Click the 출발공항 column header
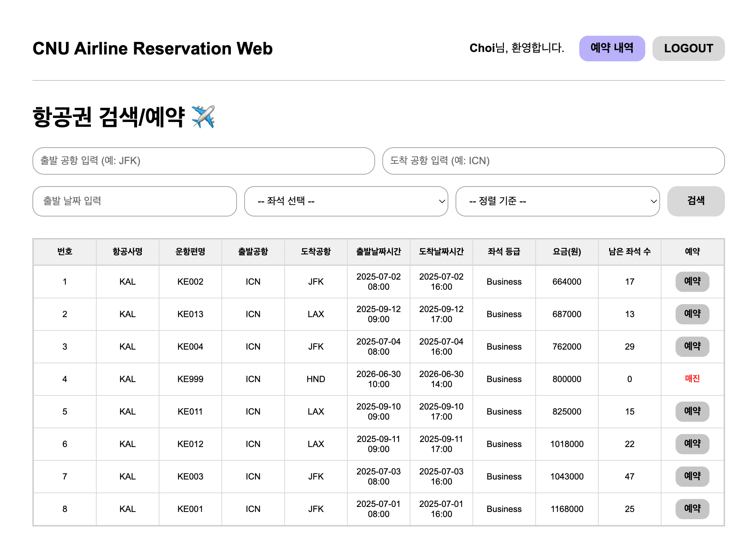This screenshot has width=756, height=543. click(x=253, y=251)
